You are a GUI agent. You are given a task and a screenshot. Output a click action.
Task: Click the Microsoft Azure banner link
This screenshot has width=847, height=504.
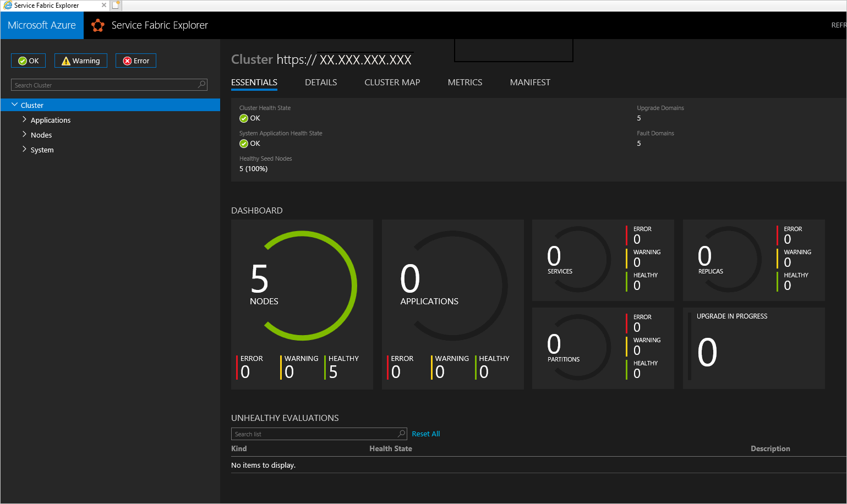point(42,25)
